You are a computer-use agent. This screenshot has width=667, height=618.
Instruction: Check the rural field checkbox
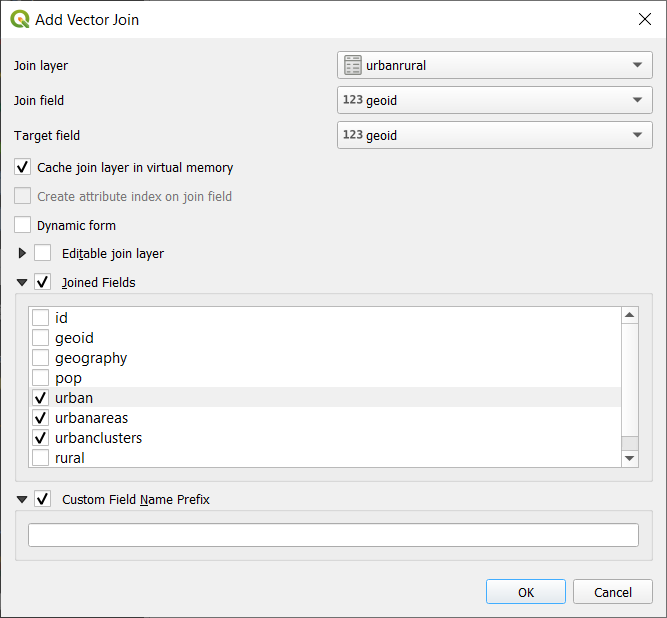tap(40, 457)
